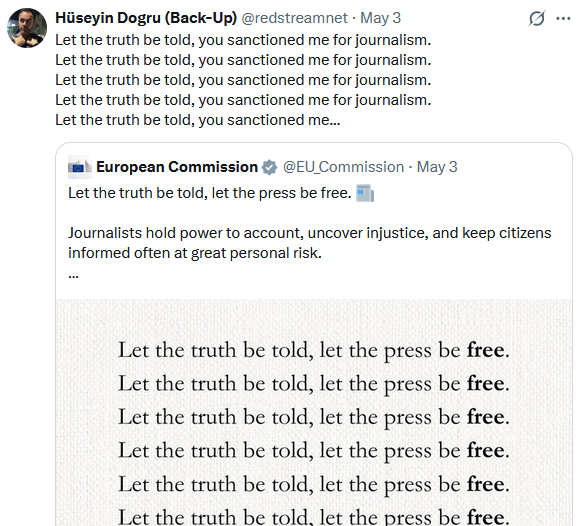Click the newspaper emoji in the quoted post

[365, 193]
